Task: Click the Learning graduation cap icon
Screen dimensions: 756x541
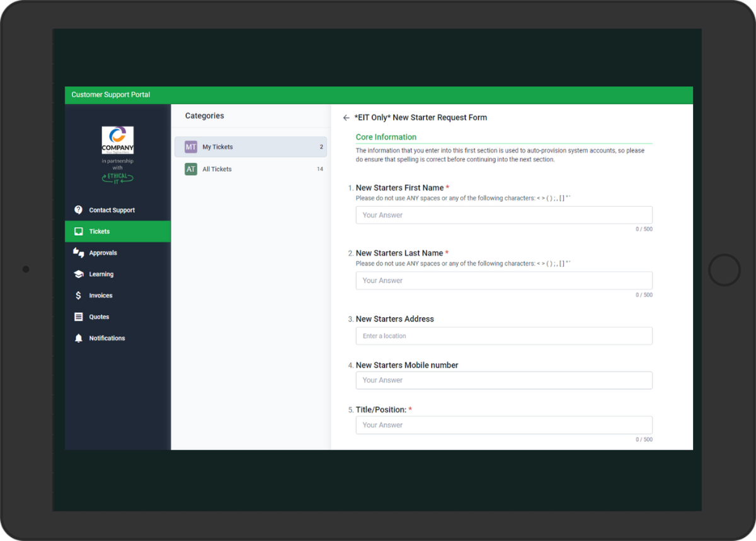Action: click(79, 274)
